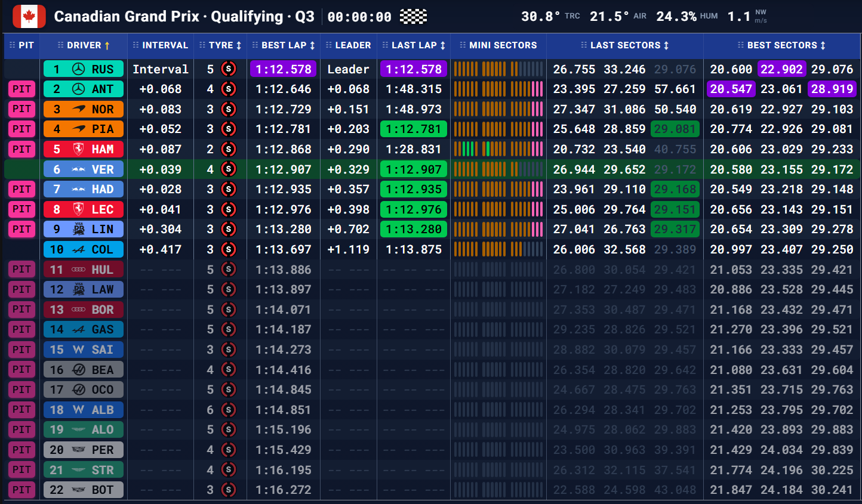Click the purple best sector 28.919
862x504 pixels.
tap(832, 89)
